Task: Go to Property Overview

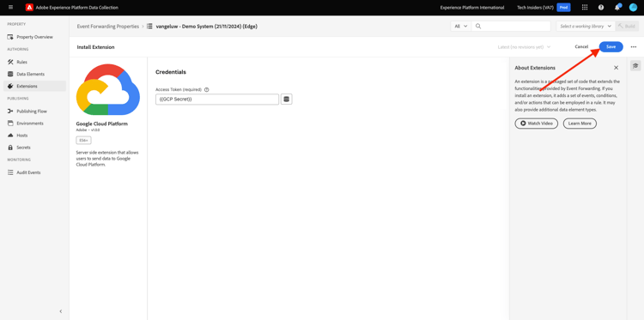Action: tap(34, 37)
